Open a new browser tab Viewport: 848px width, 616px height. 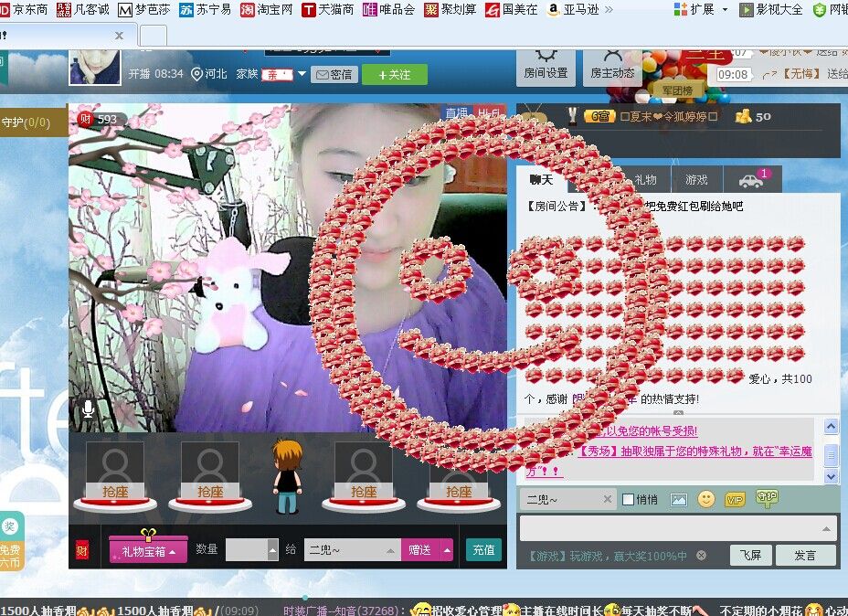[x=153, y=36]
